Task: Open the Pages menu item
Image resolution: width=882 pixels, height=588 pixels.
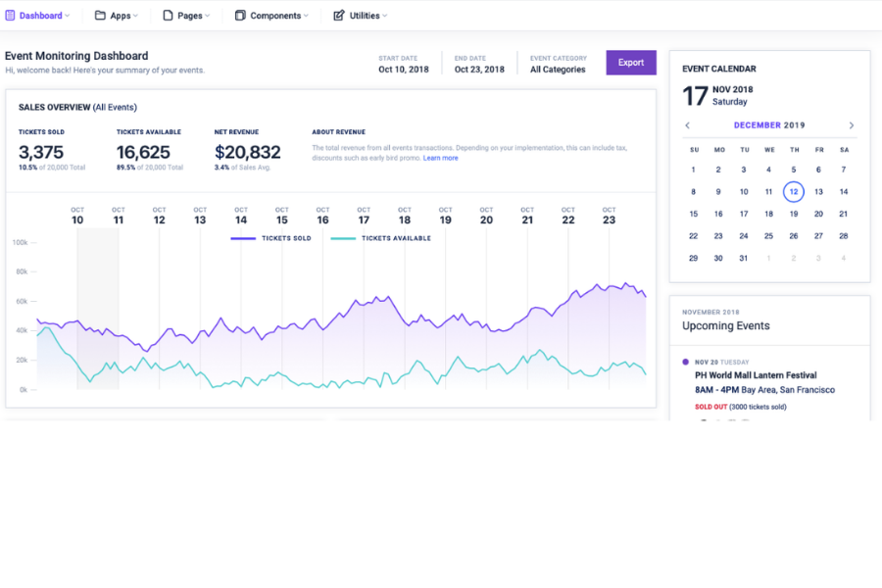Action: tap(187, 16)
